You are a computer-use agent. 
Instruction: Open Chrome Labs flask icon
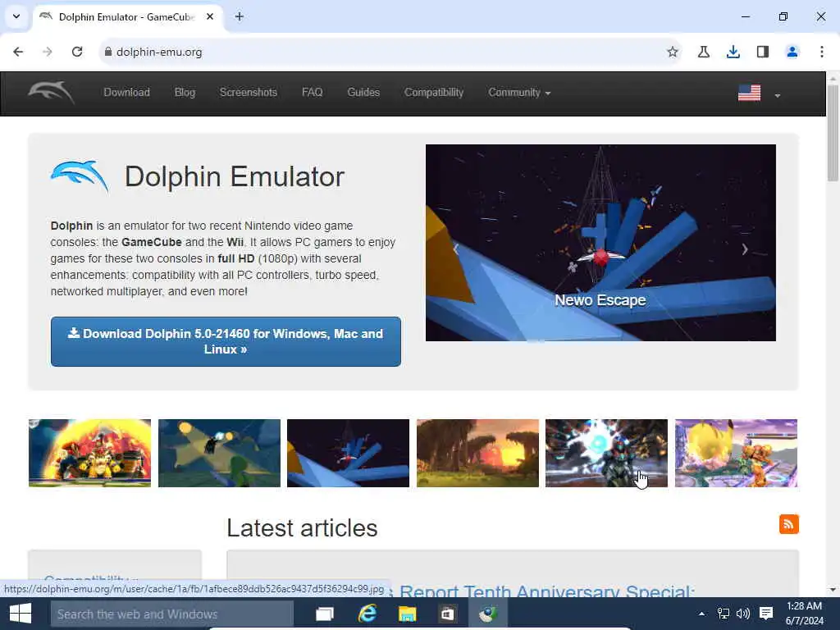(x=703, y=52)
